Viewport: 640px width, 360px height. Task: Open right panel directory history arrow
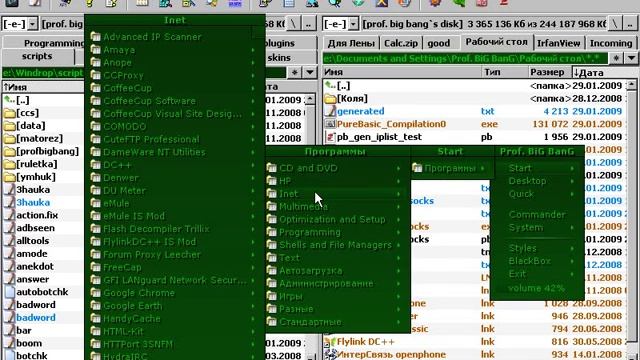pyautogui.click(x=631, y=58)
